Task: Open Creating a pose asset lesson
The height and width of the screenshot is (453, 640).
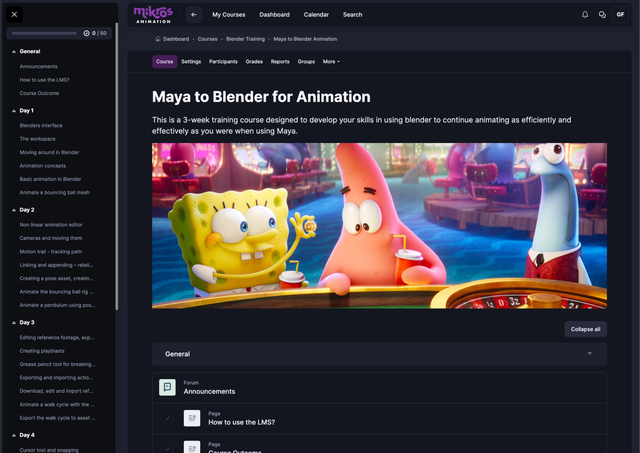Action: tap(56, 279)
